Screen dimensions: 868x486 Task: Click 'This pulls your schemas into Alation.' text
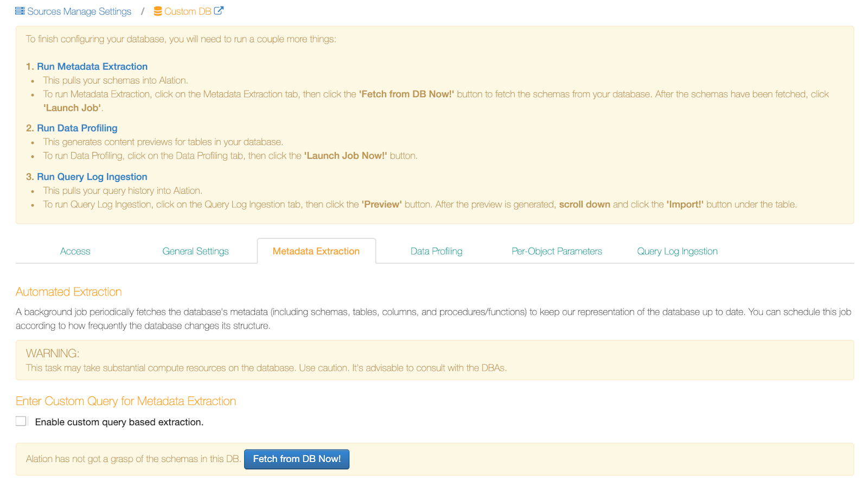click(x=116, y=80)
